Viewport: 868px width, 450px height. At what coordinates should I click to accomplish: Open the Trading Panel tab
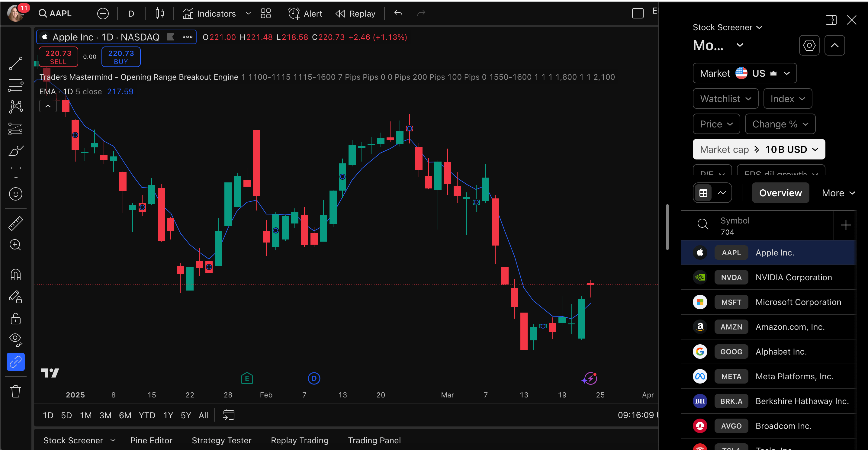coord(374,440)
